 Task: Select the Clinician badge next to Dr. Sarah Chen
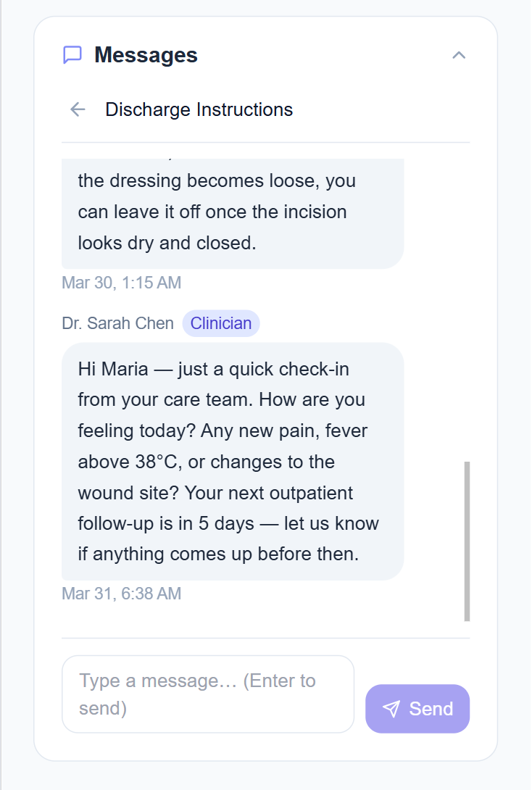click(x=221, y=323)
